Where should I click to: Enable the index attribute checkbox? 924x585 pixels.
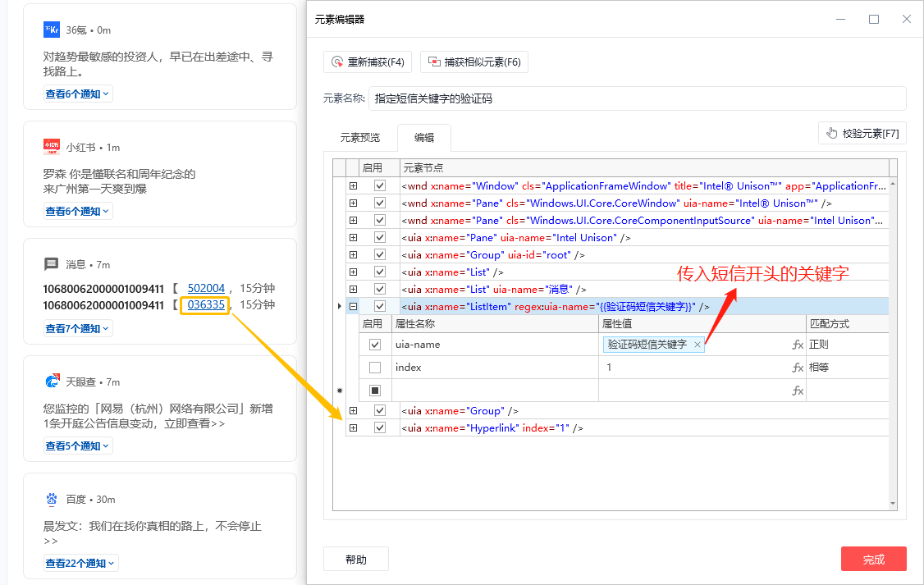[375, 368]
